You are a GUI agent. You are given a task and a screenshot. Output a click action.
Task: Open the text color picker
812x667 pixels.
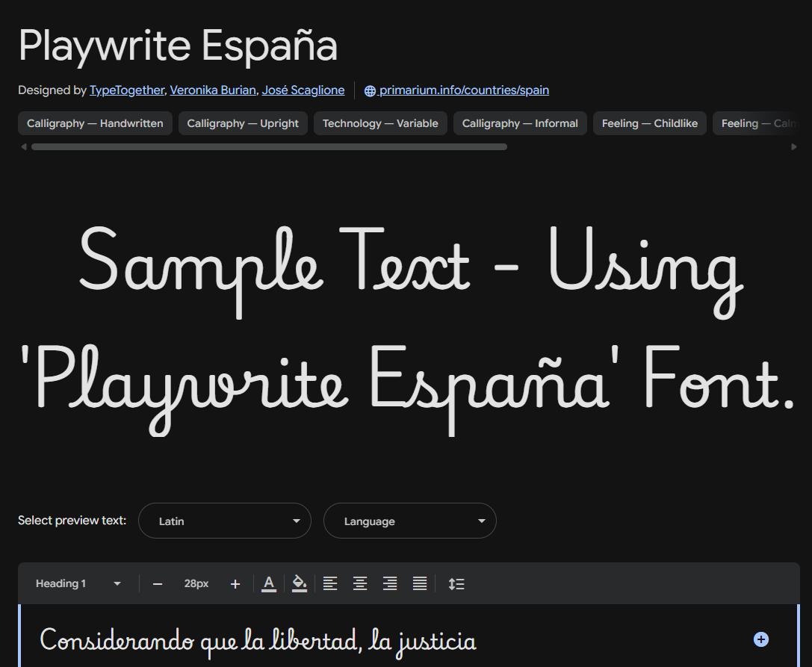tap(269, 583)
